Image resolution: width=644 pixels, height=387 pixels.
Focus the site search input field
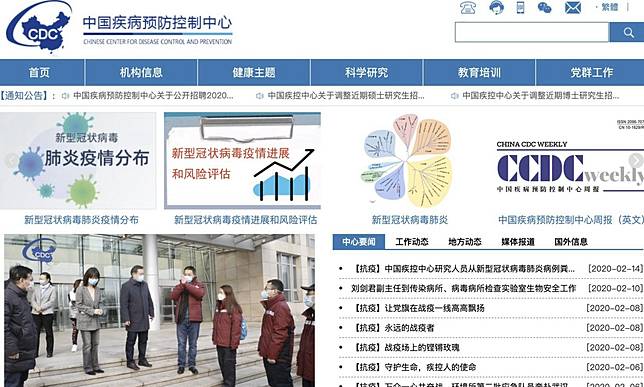(x=532, y=32)
